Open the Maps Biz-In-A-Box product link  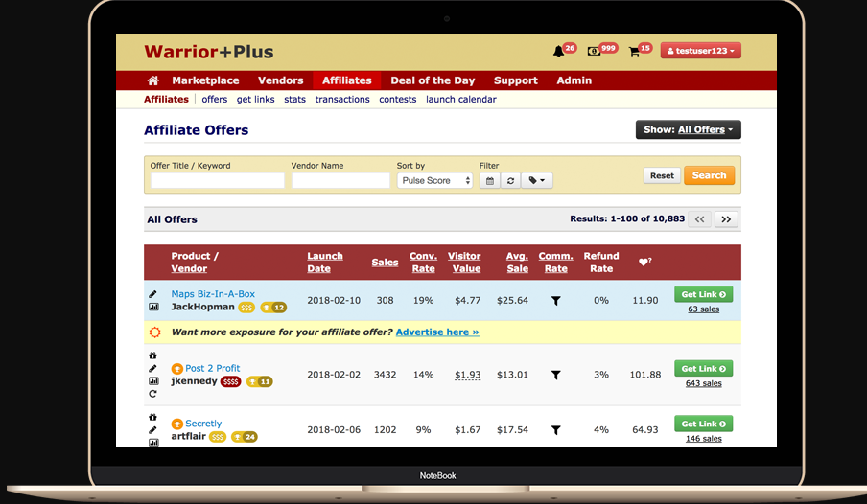[x=213, y=294]
